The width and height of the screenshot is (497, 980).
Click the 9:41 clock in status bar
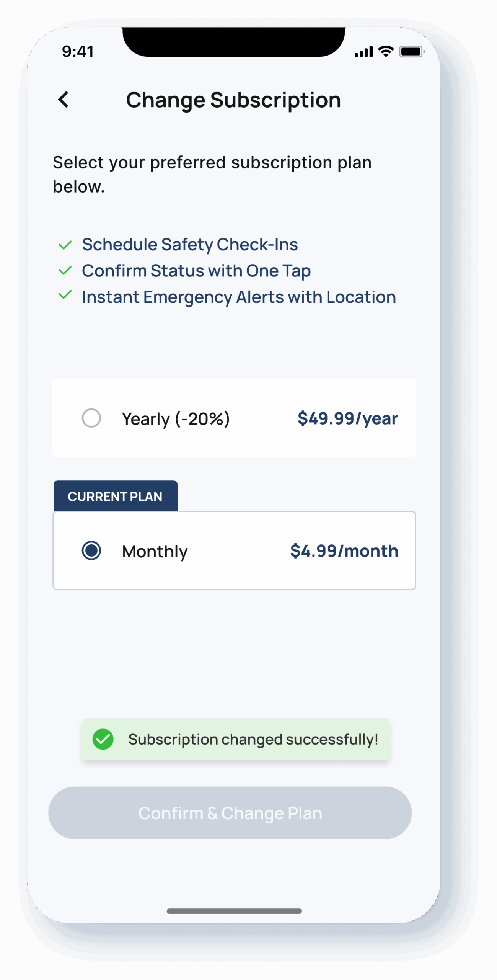click(78, 51)
